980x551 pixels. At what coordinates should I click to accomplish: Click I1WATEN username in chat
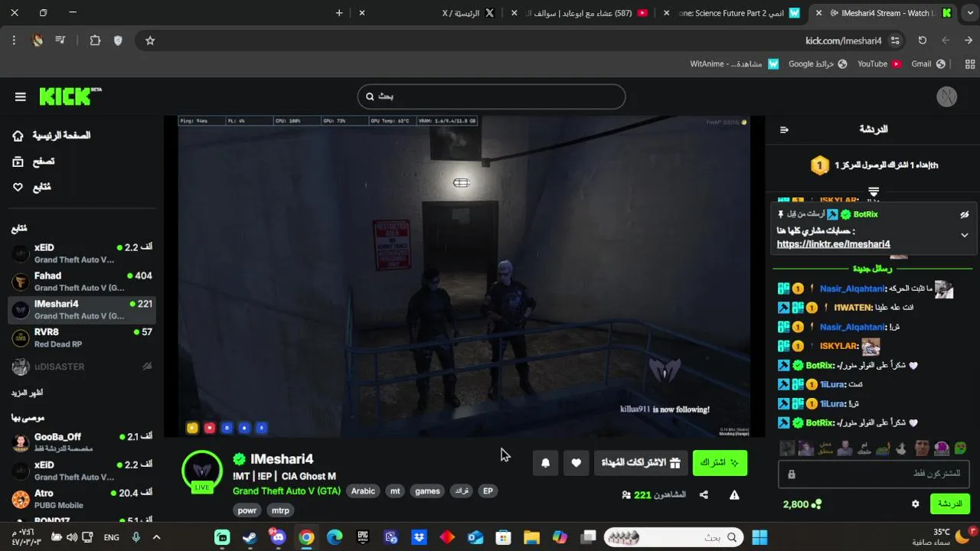point(853,308)
